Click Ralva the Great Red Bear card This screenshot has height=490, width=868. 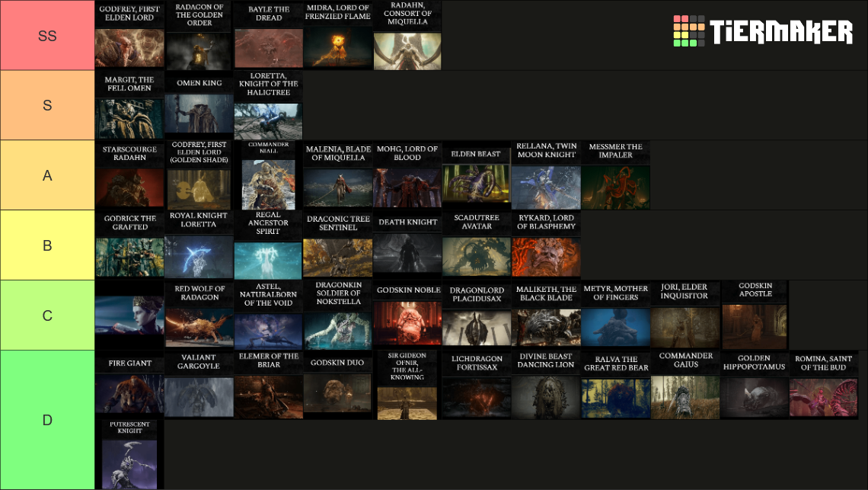pos(615,385)
